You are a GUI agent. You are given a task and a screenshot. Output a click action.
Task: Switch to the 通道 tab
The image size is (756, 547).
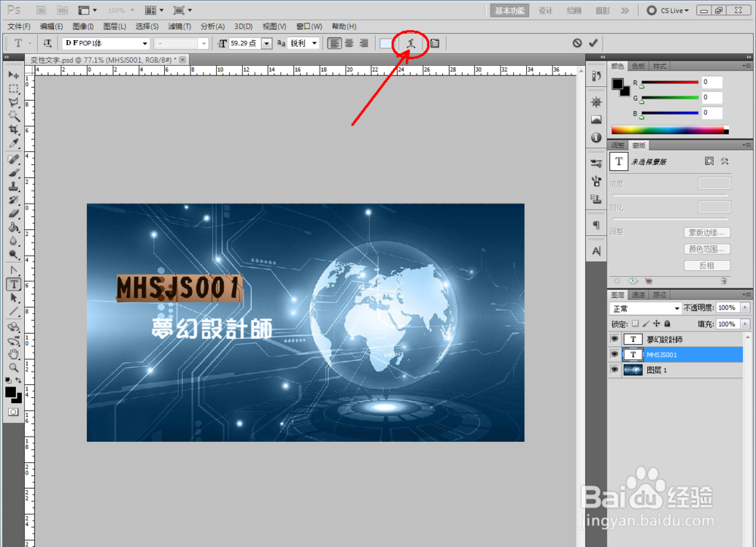pos(638,295)
